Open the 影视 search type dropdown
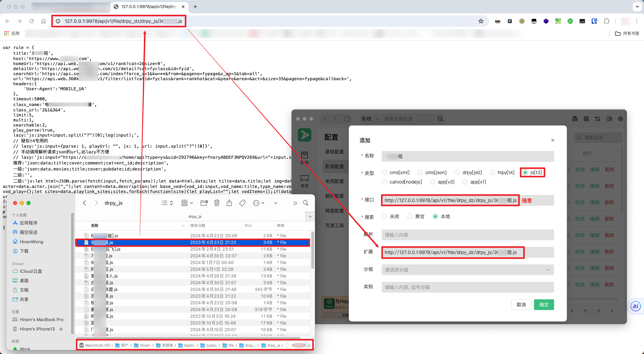The width and height of the screenshot is (644, 354). tap(370, 119)
